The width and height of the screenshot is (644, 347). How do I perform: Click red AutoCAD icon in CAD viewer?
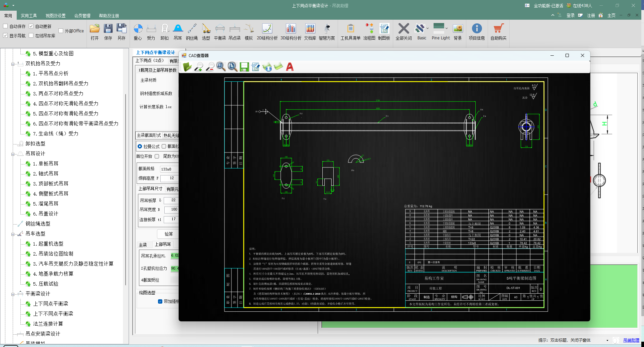coord(290,67)
